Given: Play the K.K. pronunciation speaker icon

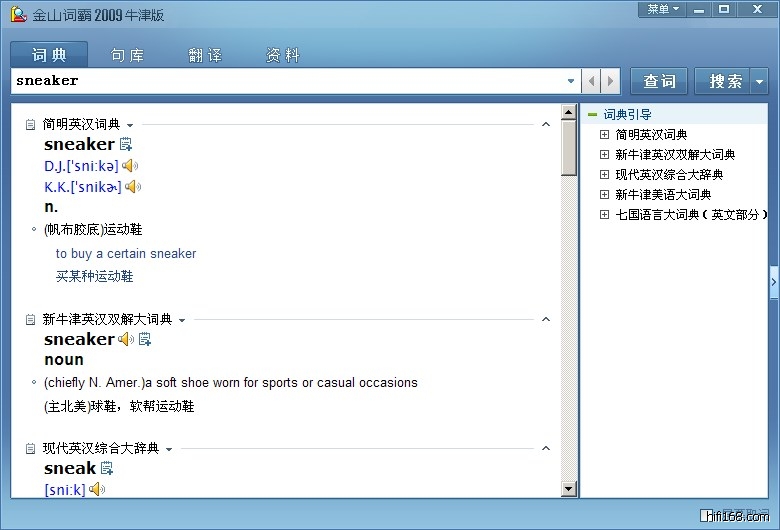Looking at the screenshot, I should (133, 187).
